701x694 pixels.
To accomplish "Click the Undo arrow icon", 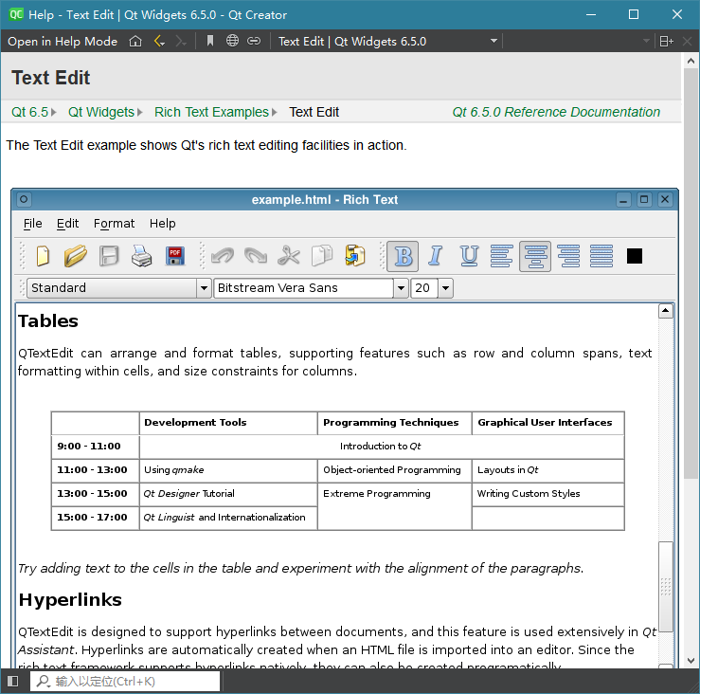I will click(x=222, y=256).
